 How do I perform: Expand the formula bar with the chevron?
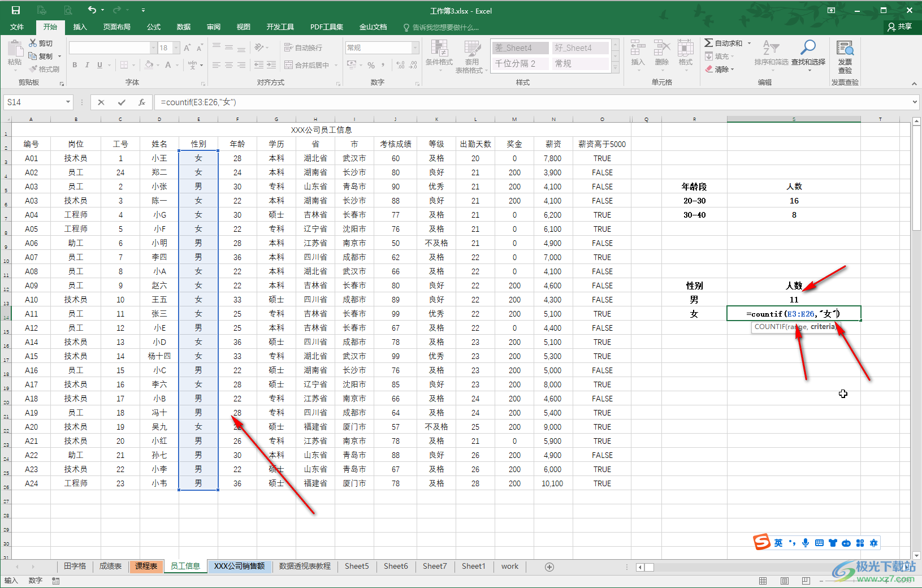click(x=915, y=102)
